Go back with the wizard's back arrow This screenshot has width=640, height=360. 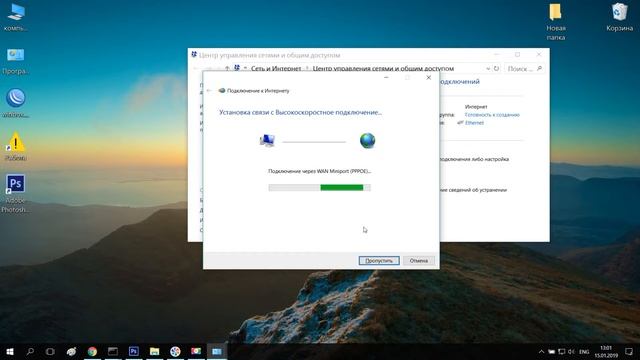coord(209,91)
